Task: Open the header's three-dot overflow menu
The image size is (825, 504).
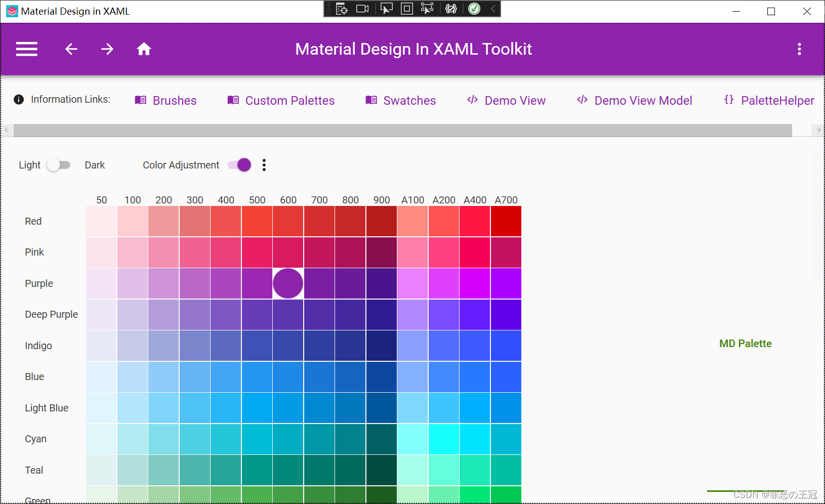Action: [x=799, y=49]
